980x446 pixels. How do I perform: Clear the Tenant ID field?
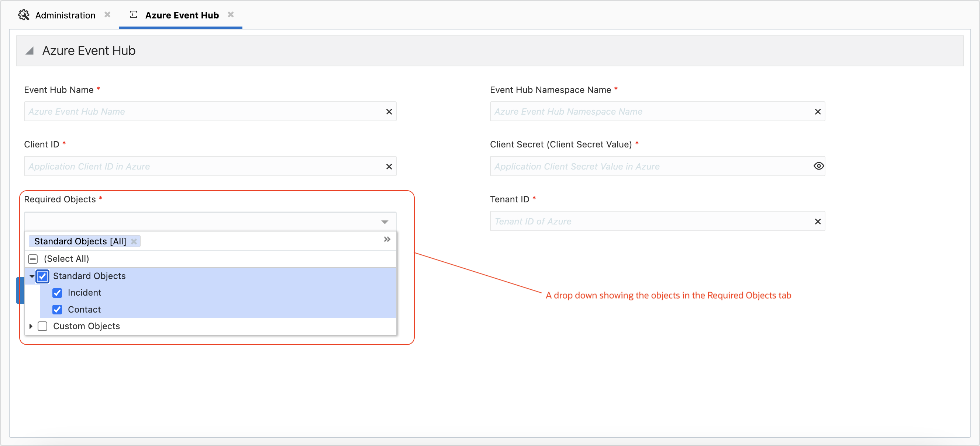(x=818, y=222)
